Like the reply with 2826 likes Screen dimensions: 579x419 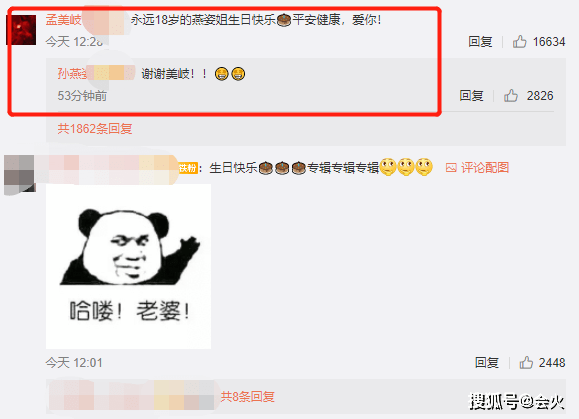[x=511, y=96]
